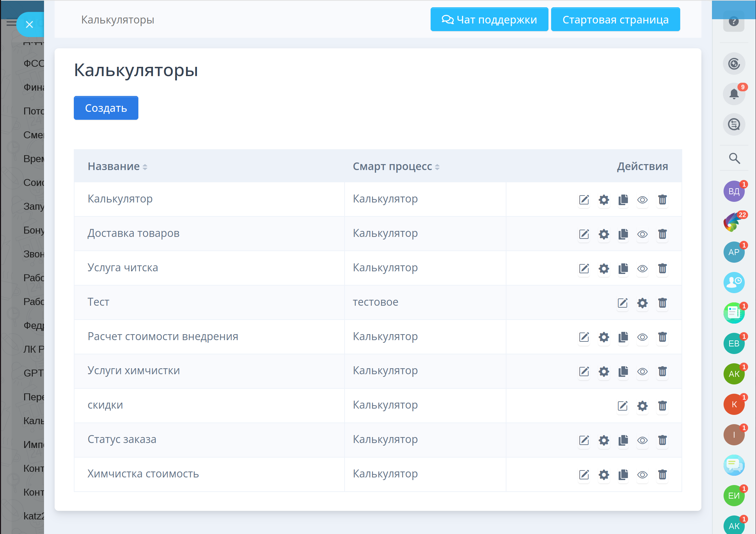Screen dimensions: 756x534
Task: Copy the Расчет стоимости внедрения calculator
Action: tap(623, 337)
